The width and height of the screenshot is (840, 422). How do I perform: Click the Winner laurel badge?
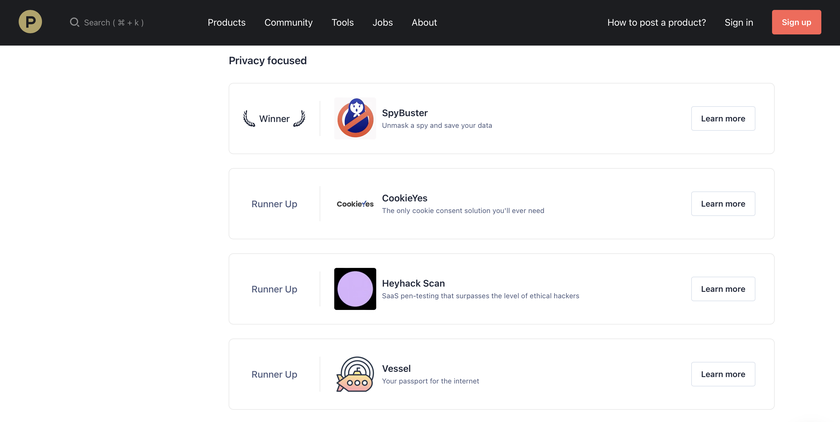(x=274, y=118)
